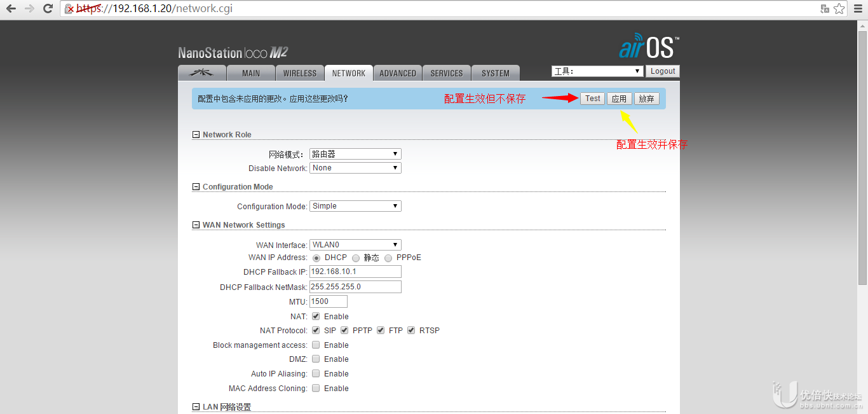Screen dimensions: 868x414
Task: Toggle the NAT Enable checkbox
Action: coord(316,316)
